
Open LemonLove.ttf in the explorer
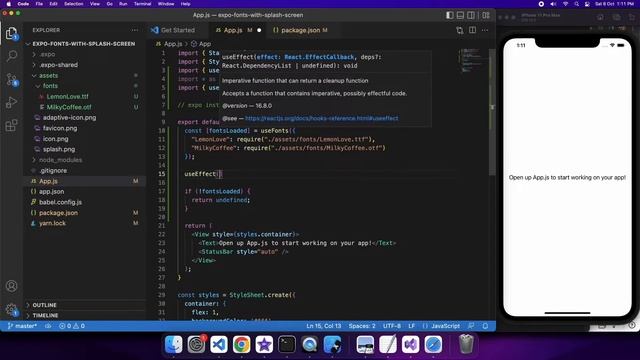click(x=67, y=97)
